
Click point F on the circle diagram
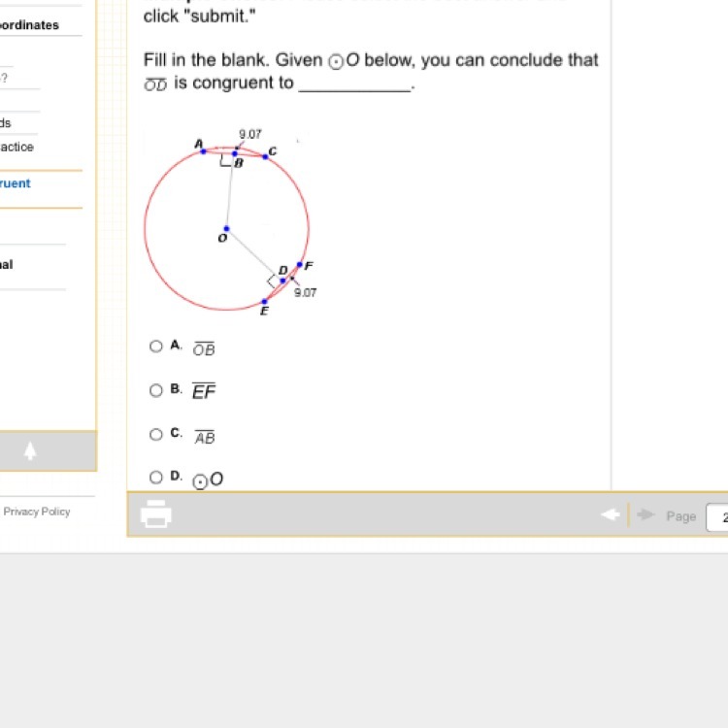(299, 265)
